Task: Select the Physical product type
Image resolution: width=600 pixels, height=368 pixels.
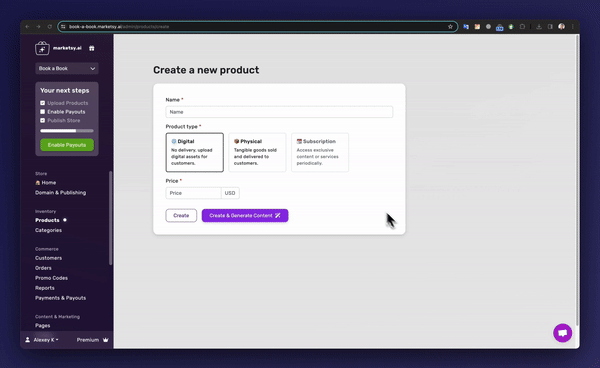Action: coord(257,152)
